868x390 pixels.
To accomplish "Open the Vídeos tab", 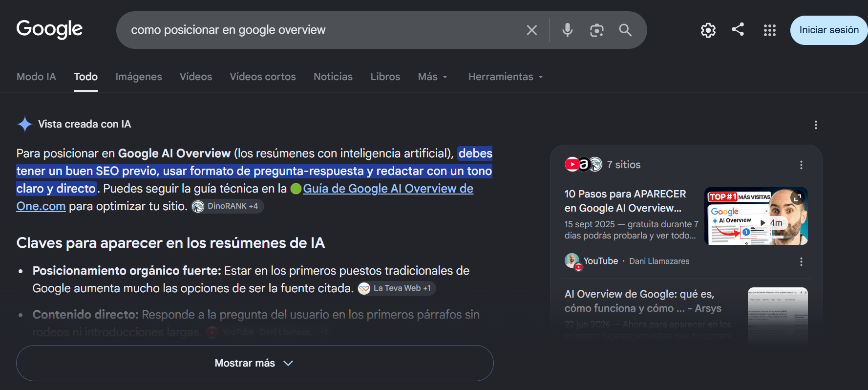I will [196, 77].
